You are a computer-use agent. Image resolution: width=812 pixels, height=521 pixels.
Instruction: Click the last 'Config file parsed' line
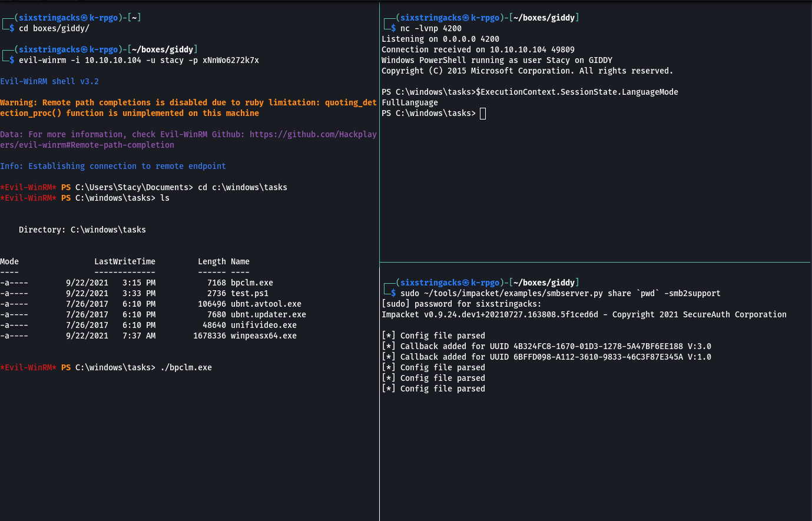pyautogui.click(x=433, y=389)
